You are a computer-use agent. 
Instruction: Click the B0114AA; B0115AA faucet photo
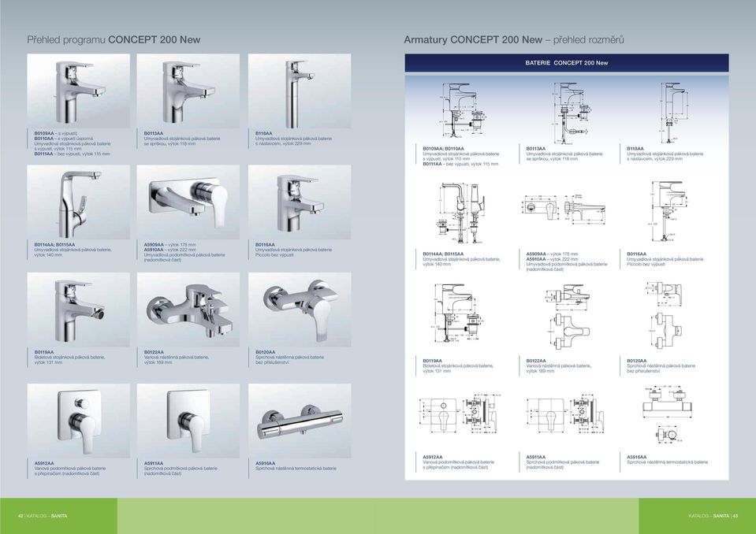tap(79, 202)
